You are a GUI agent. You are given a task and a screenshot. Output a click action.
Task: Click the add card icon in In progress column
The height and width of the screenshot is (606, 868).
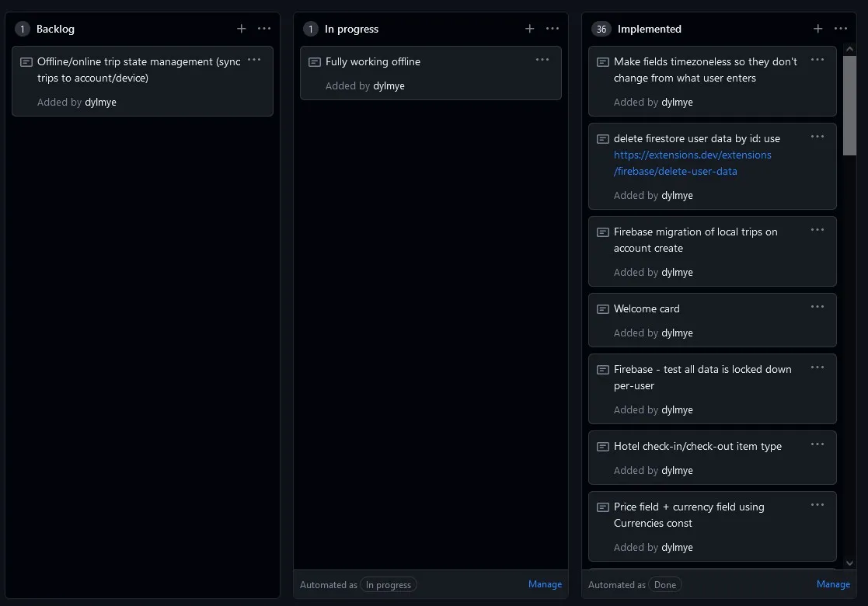[529, 28]
